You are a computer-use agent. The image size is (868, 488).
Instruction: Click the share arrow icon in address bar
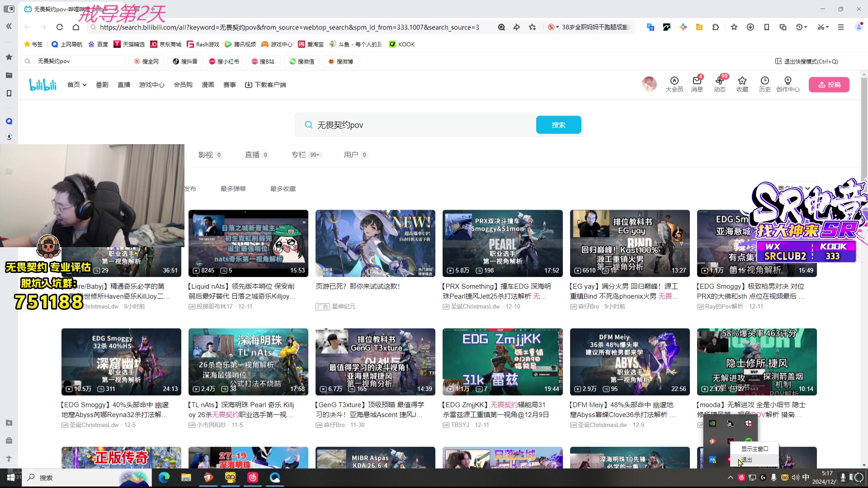pos(517,27)
